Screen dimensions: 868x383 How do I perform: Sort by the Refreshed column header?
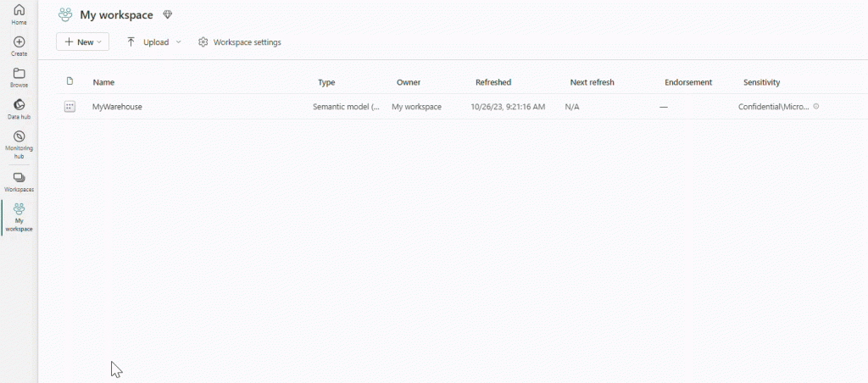[x=492, y=82]
